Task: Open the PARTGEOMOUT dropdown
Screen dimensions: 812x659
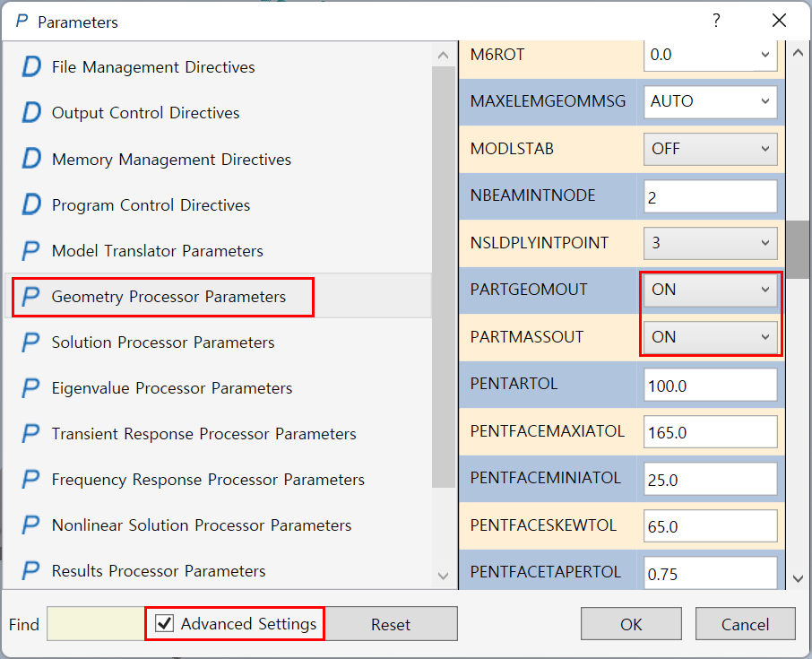Action: tap(710, 290)
